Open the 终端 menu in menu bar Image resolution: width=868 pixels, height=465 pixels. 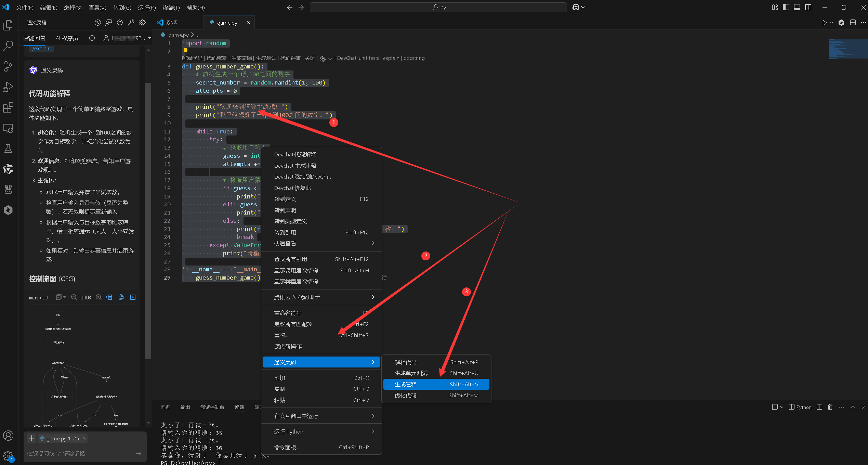(x=171, y=8)
